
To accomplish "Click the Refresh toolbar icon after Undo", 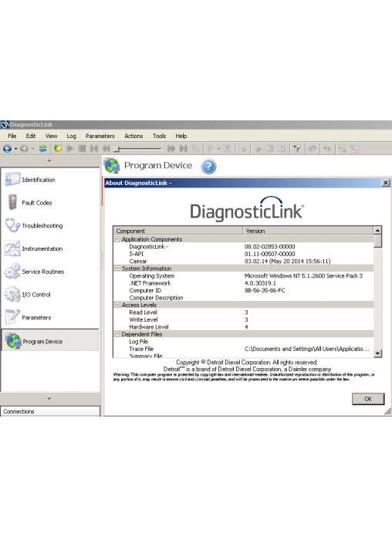I will click(x=327, y=149).
